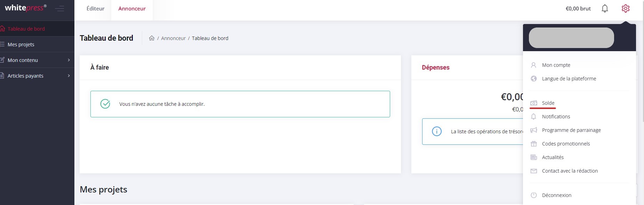The width and height of the screenshot is (644, 205).
Task: Collapse sidebar with the hamburger menu icon
Action: [59, 8]
